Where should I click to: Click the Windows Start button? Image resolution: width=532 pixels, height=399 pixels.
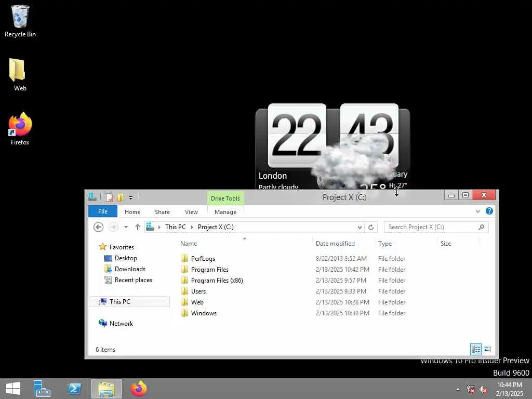point(13,389)
